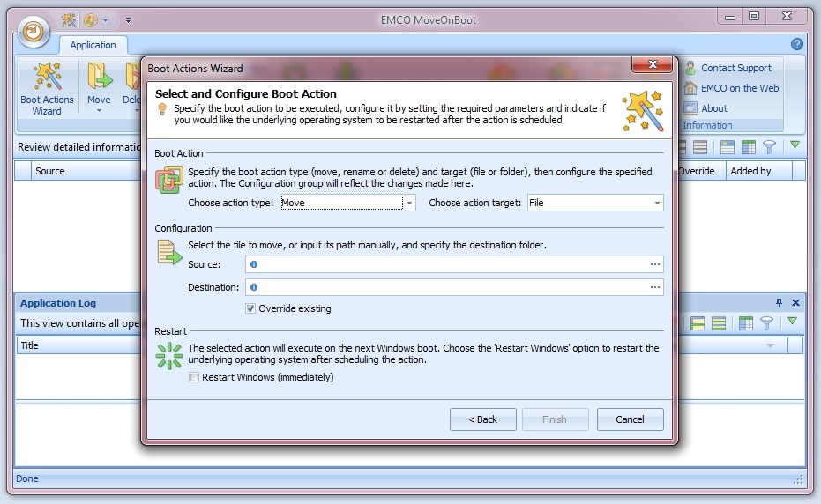Click into the Source path field

pyautogui.click(x=453, y=264)
